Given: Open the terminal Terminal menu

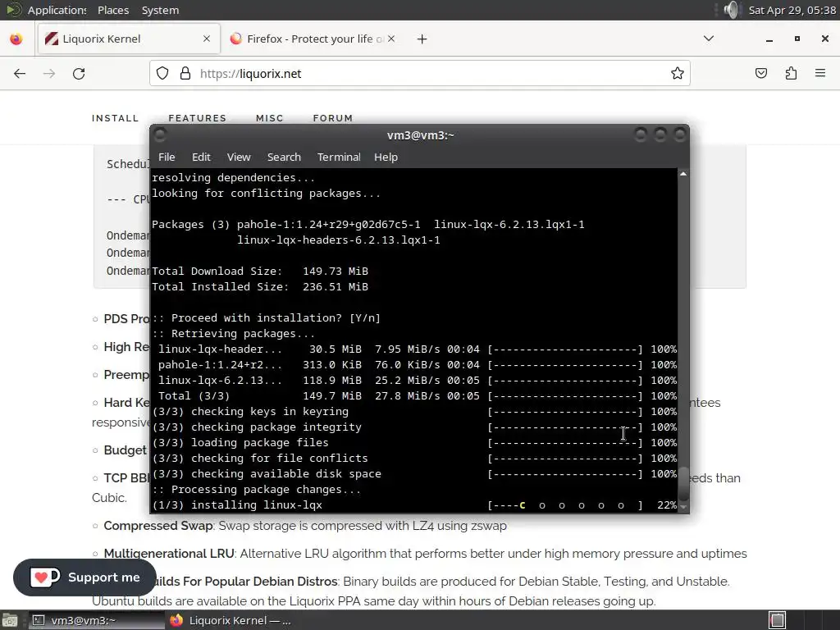Looking at the screenshot, I should (x=339, y=157).
